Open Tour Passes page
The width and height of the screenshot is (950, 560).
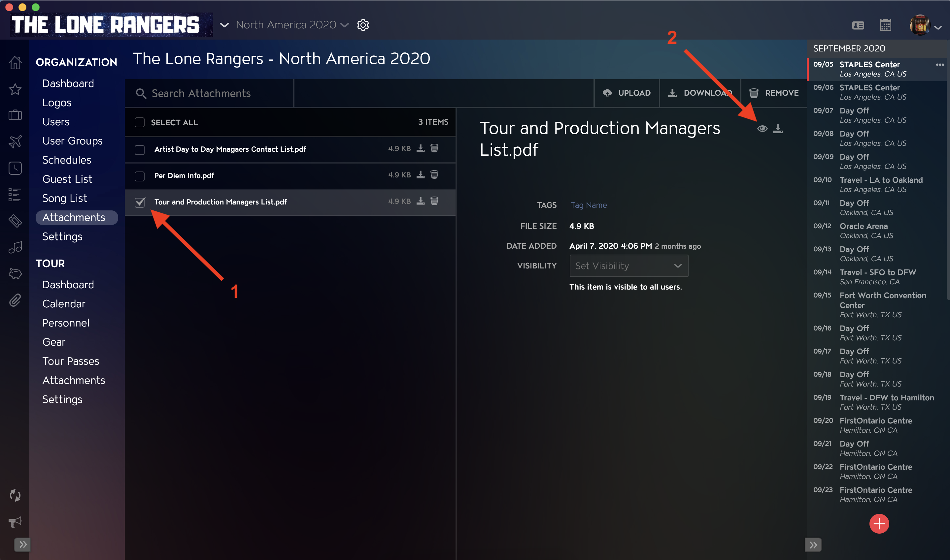pos(71,361)
